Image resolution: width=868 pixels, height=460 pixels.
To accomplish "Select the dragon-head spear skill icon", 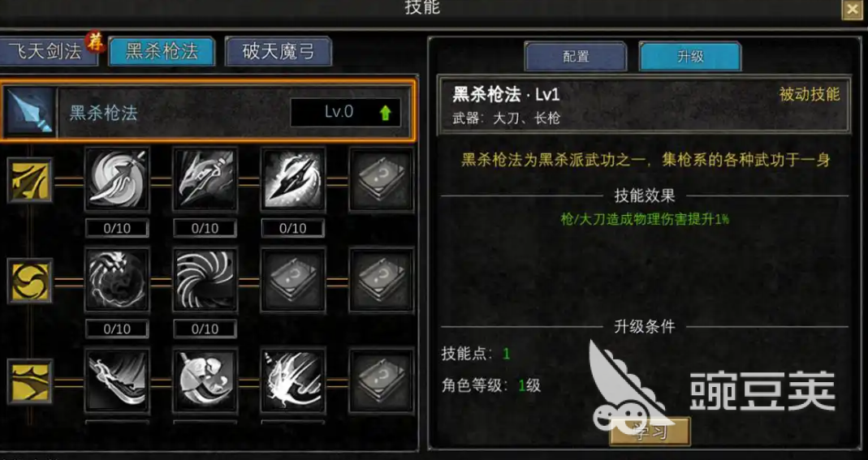I will [x=205, y=179].
